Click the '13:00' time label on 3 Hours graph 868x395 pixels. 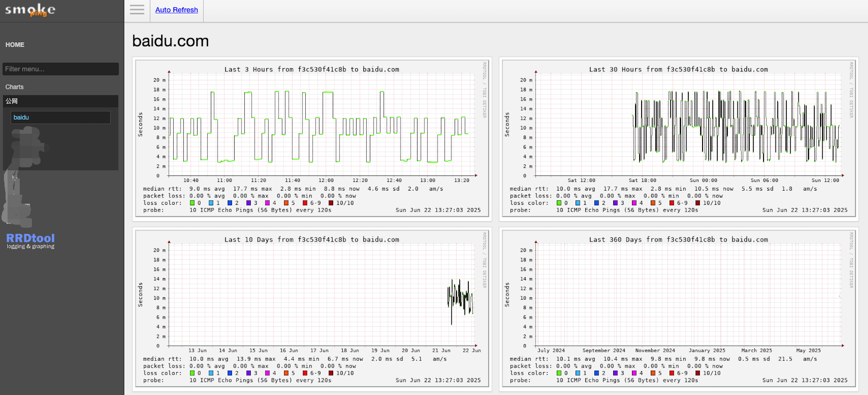(x=428, y=180)
